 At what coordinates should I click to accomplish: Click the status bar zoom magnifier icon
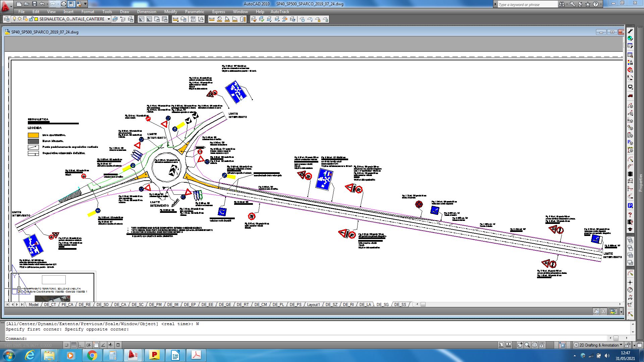point(527,345)
